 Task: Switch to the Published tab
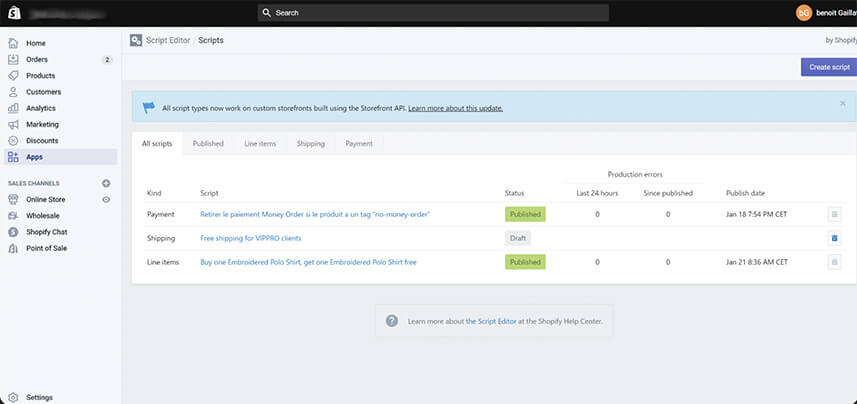(x=208, y=144)
